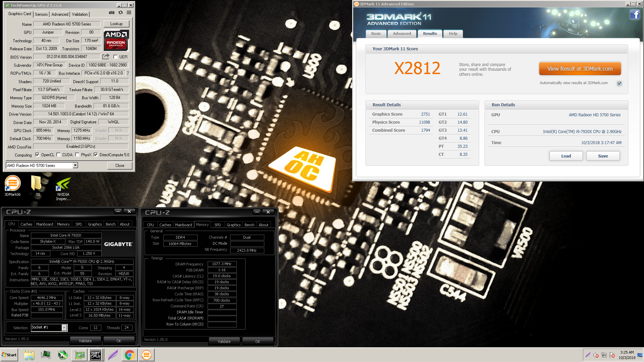The height and width of the screenshot is (362, 644).
Task: Open the Task Manager taskbar icon
Action: [x=46, y=355]
